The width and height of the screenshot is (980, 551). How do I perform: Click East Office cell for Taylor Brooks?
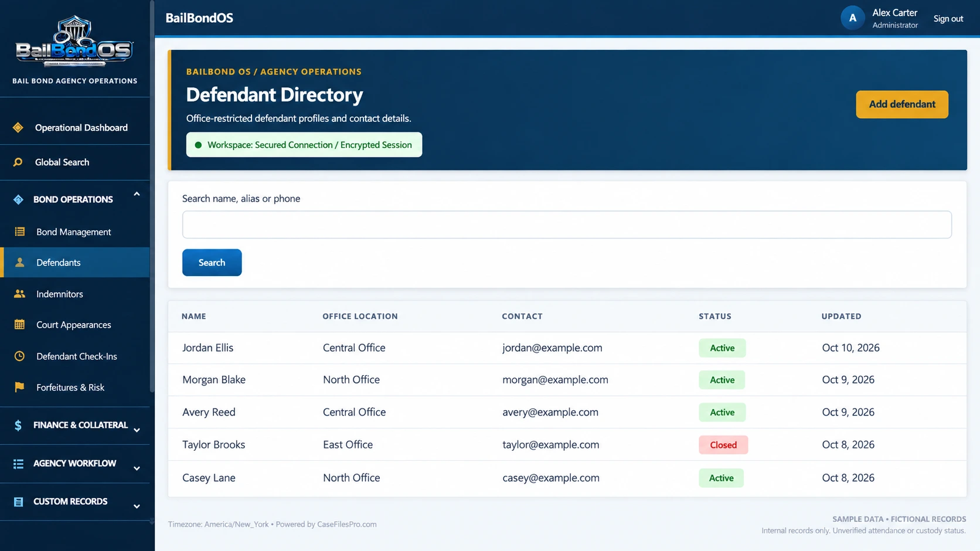348,444
